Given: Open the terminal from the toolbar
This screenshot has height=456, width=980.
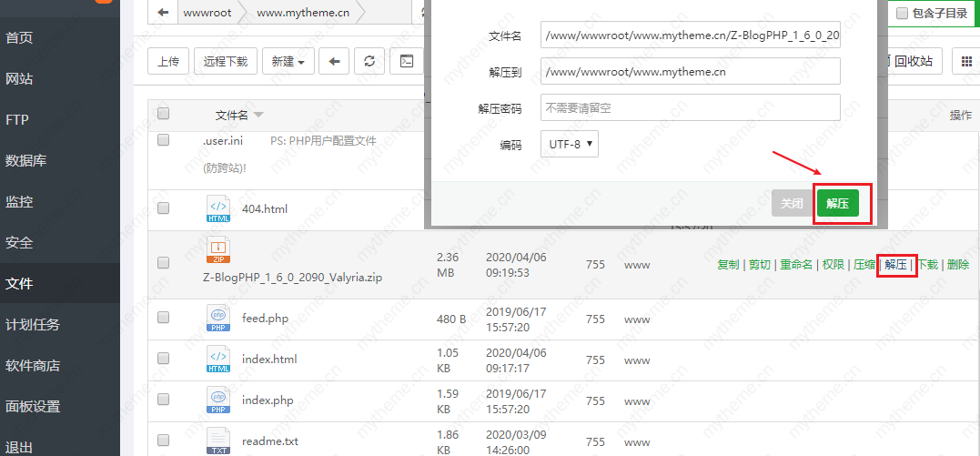Looking at the screenshot, I should pyautogui.click(x=407, y=61).
